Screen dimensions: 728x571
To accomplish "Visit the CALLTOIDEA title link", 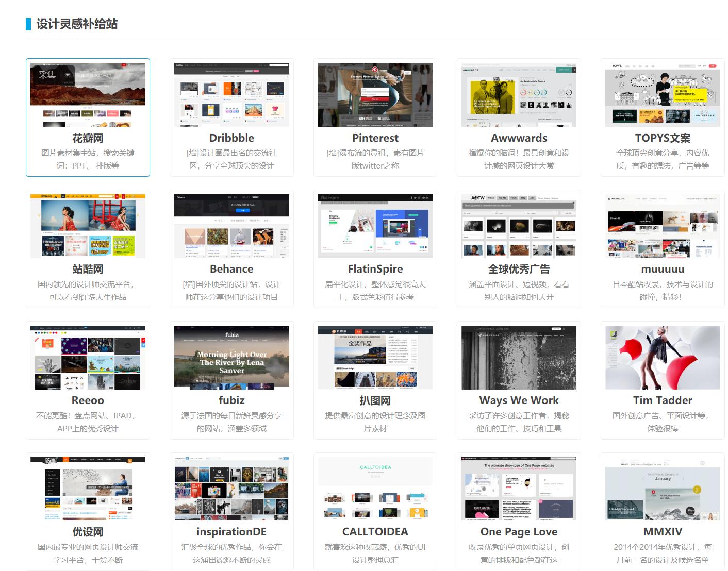I will click(x=375, y=532).
